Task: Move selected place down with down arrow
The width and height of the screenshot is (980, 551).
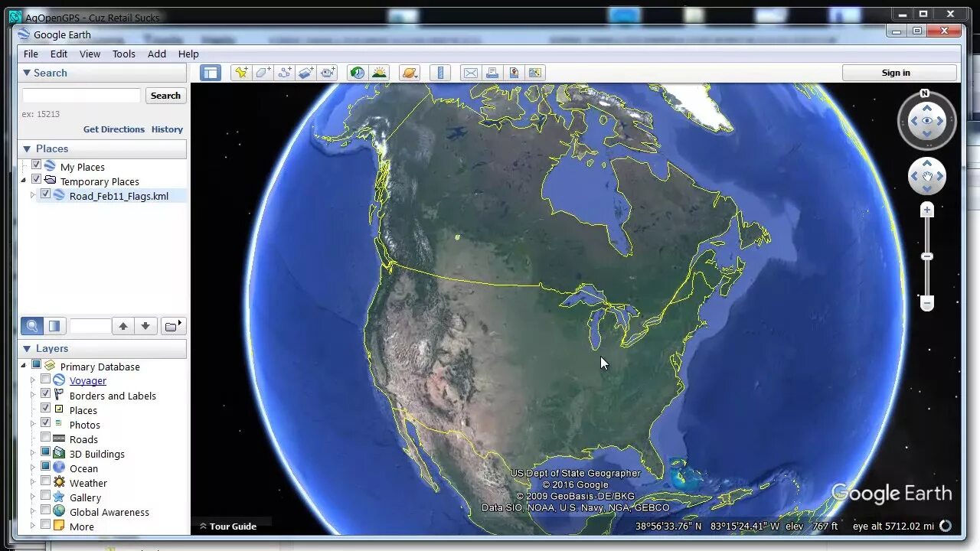Action: click(145, 326)
